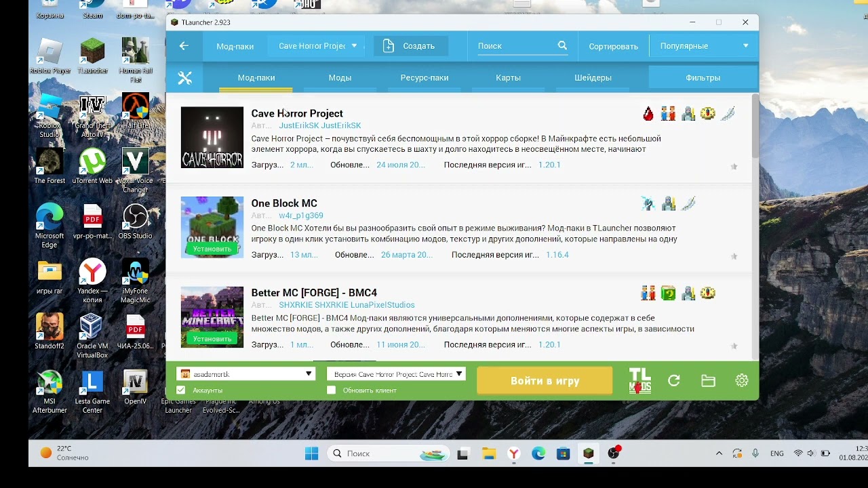Click the magnifier icon in search box

562,45
